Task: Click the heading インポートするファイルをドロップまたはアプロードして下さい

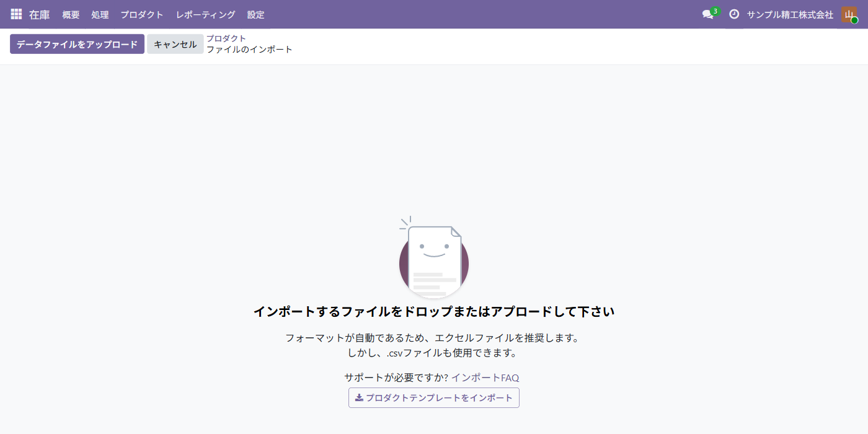Action: pos(434,311)
